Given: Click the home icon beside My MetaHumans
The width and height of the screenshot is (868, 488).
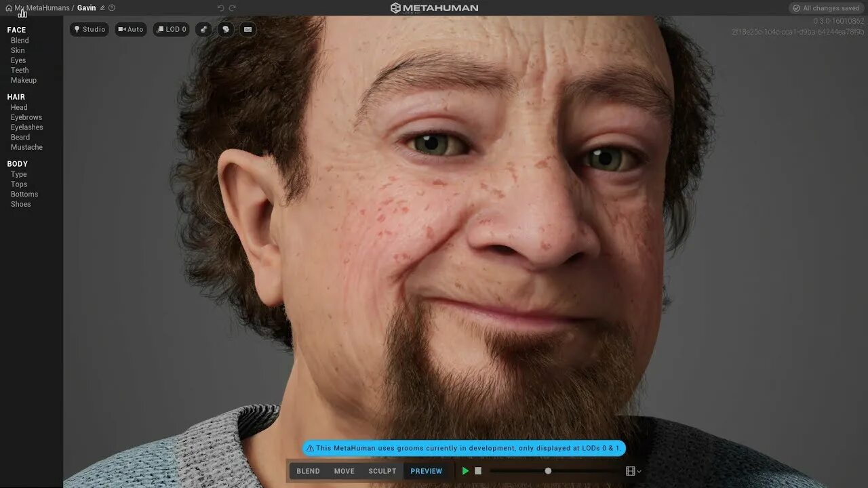Looking at the screenshot, I should [x=9, y=8].
